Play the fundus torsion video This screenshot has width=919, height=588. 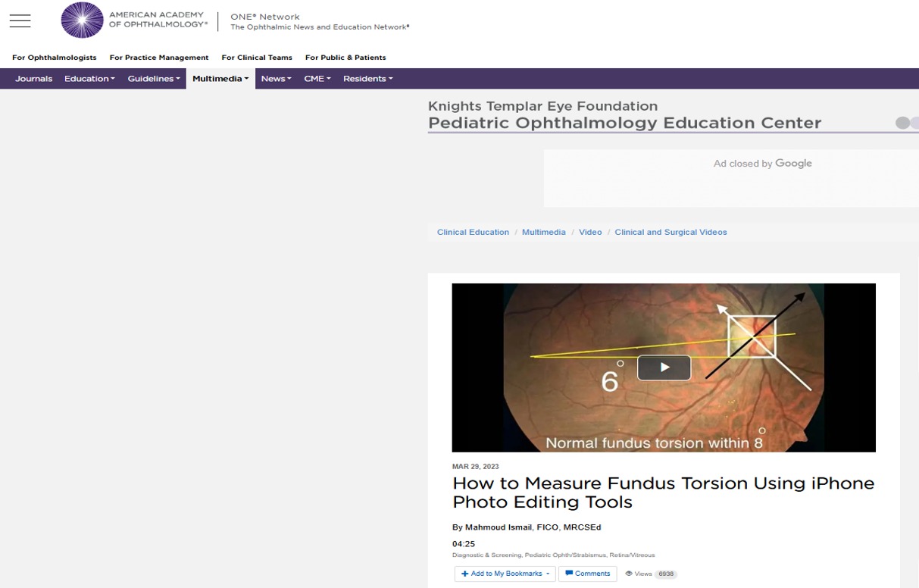(664, 367)
